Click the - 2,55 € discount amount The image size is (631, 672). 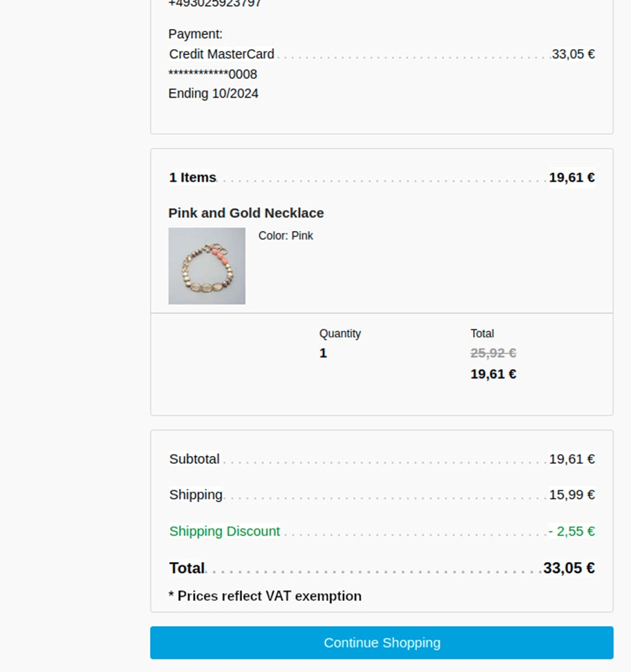pyautogui.click(x=571, y=531)
